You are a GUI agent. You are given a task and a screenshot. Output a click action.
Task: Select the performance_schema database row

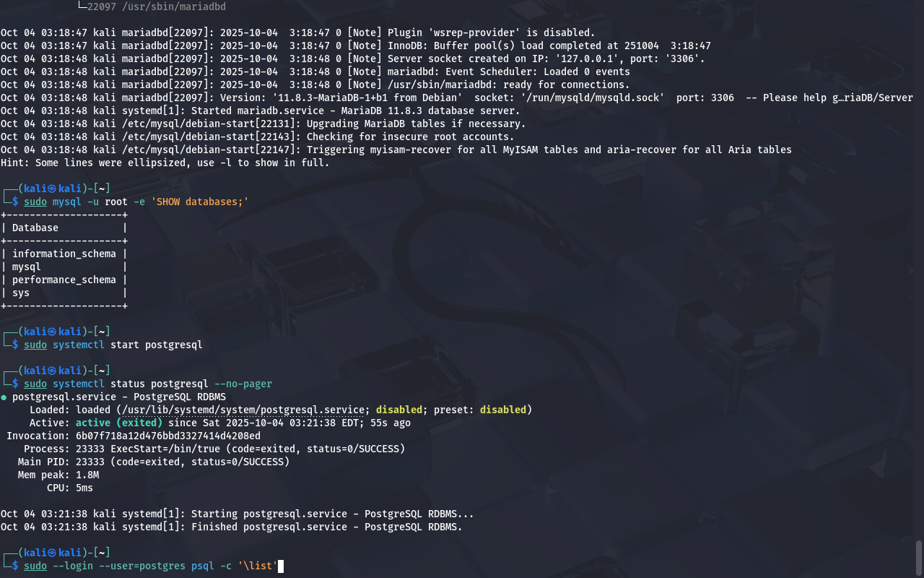[64, 280]
